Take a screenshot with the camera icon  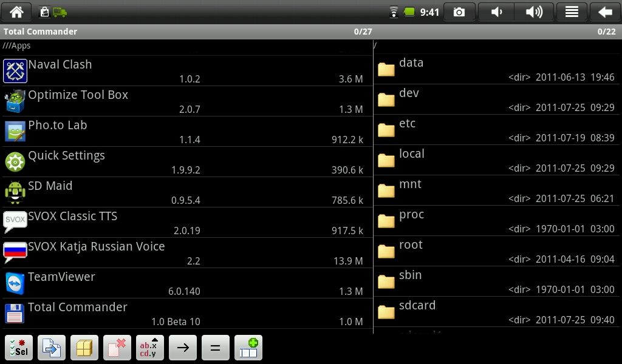pyautogui.click(x=459, y=12)
